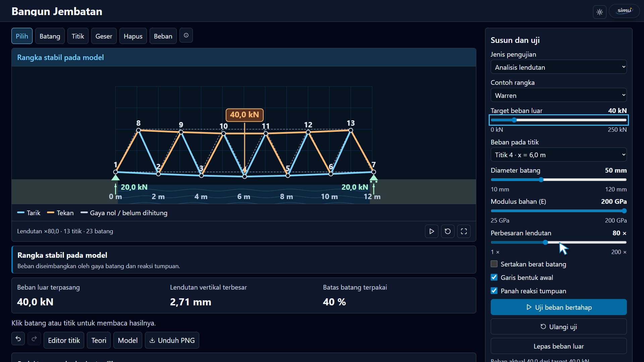Select node 13 on the truss
Screen dimensions: 644x362
click(351, 130)
